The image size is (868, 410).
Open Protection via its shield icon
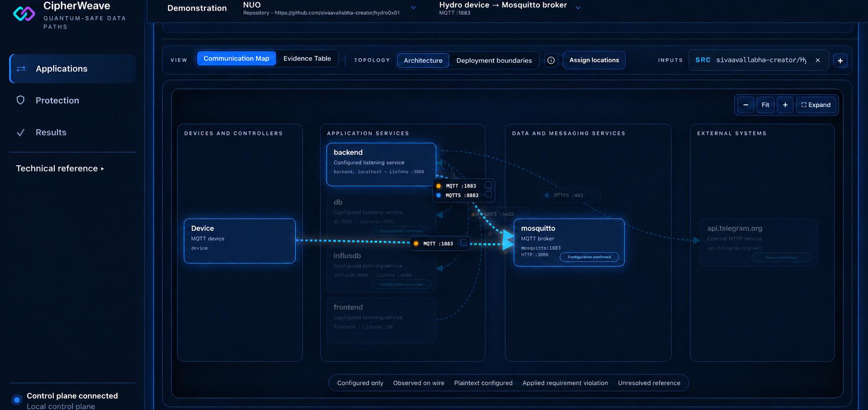(20, 100)
